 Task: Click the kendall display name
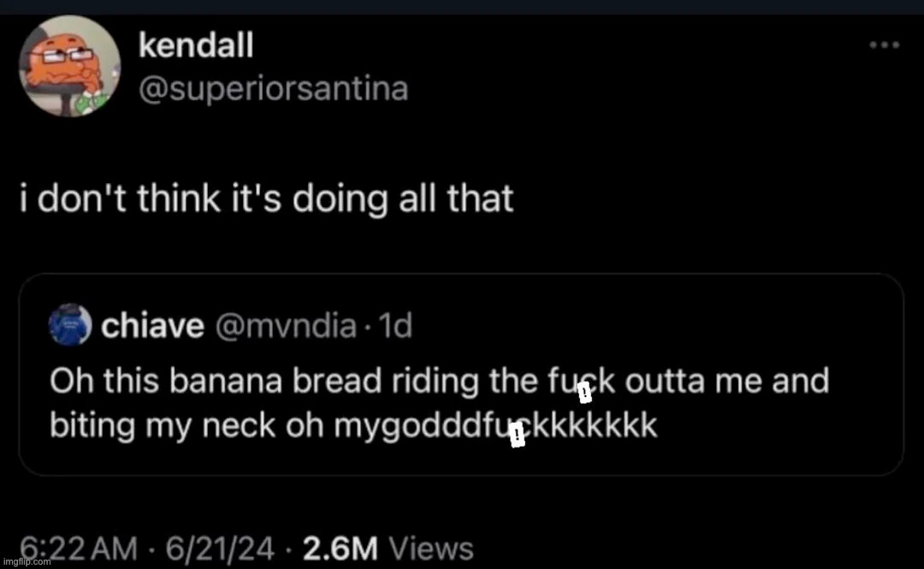pos(195,46)
